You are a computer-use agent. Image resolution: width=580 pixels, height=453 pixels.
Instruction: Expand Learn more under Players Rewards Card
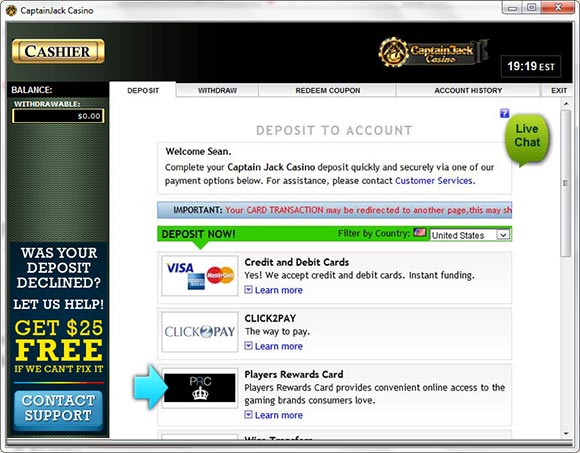[x=274, y=415]
